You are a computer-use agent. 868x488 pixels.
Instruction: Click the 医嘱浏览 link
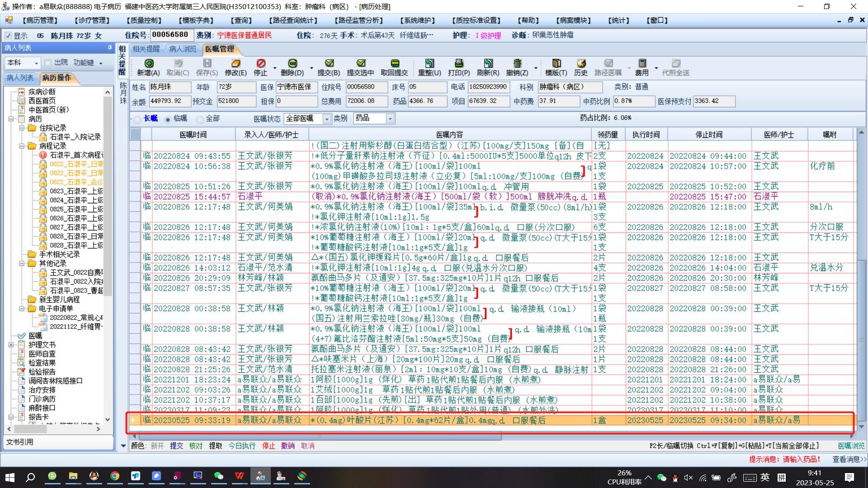pos(851,446)
